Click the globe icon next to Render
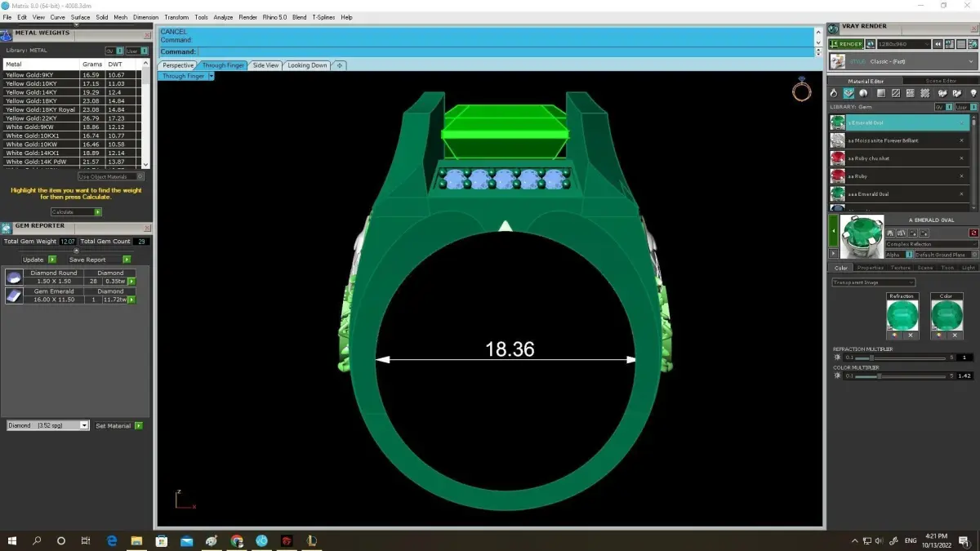 click(871, 44)
